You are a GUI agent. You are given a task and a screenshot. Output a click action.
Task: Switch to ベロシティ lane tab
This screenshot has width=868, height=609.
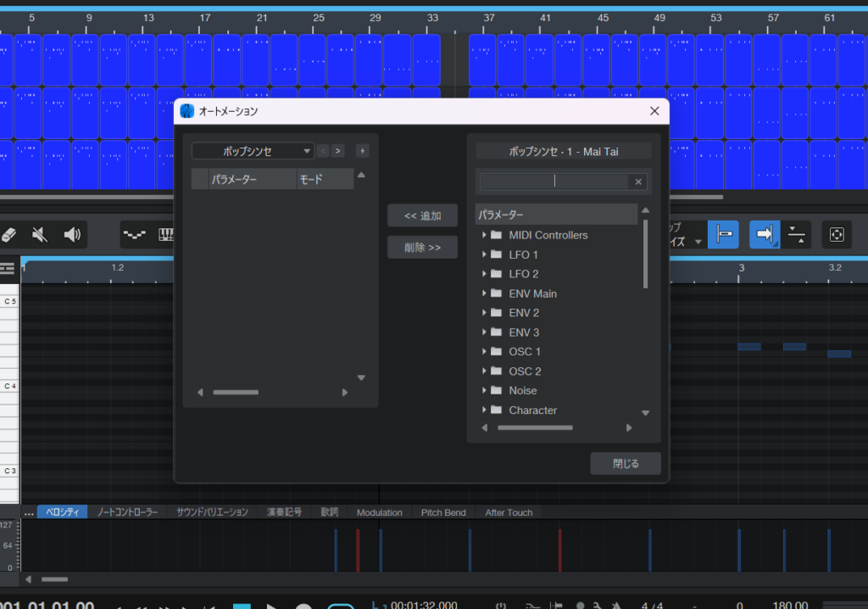63,512
